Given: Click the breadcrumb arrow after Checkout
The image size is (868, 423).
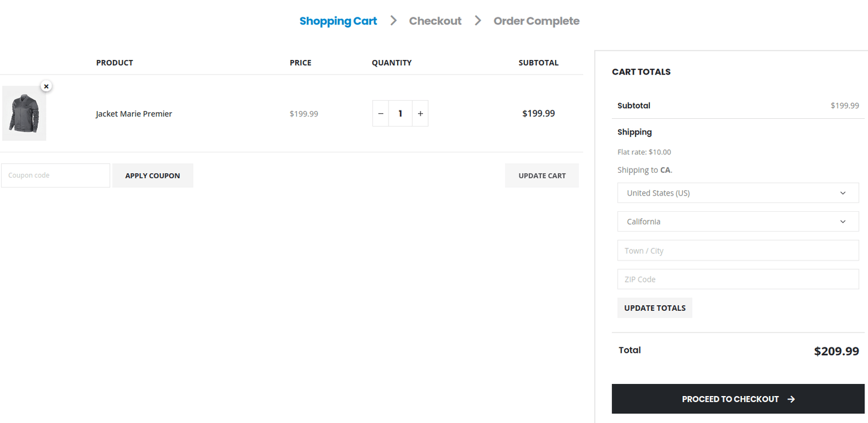Looking at the screenshot, I should [477, 20].
